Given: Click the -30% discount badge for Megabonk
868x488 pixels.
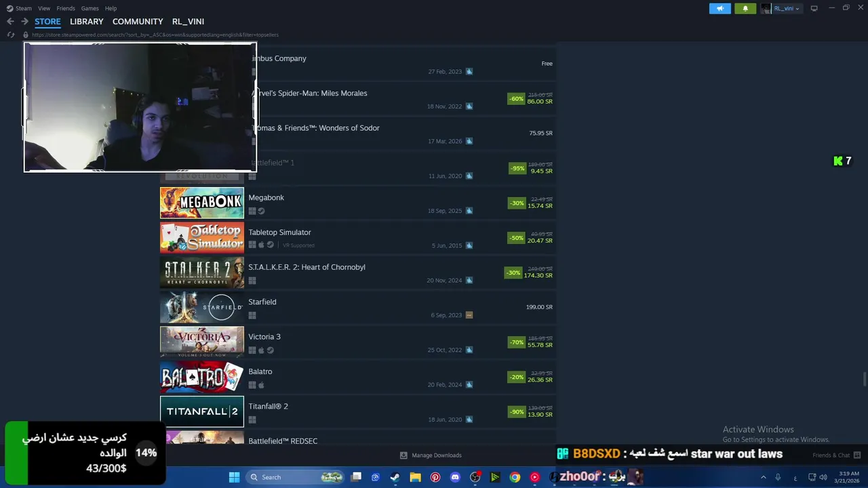Looking at the screenshot, I should click(517, 203).
